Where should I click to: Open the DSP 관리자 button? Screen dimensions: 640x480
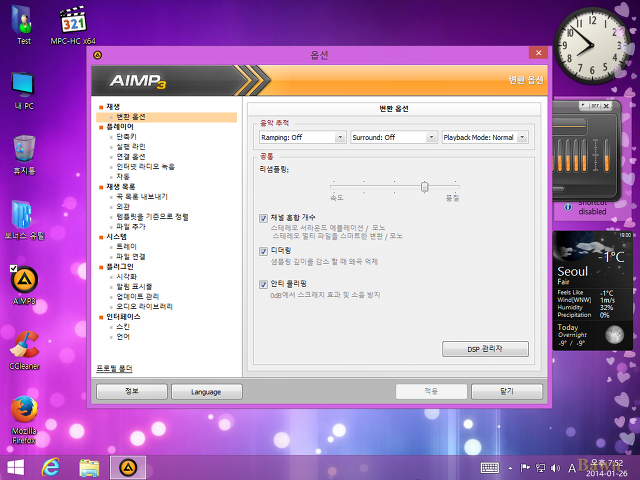point(485,349)
